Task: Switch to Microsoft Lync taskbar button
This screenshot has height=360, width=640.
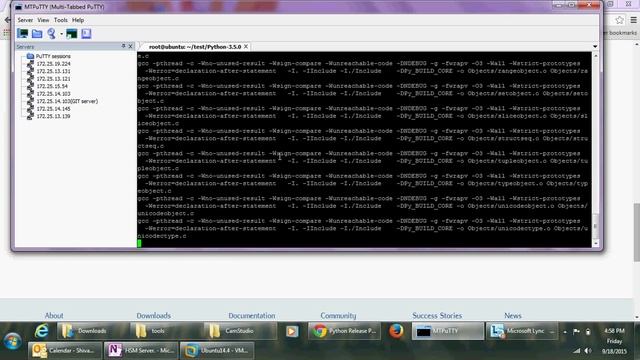Action: click(522, 331)
